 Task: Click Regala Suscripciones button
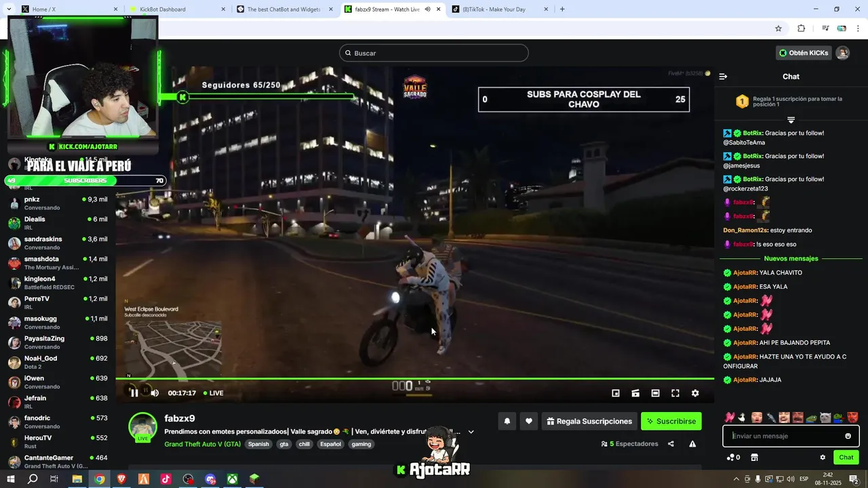(589, 422)
